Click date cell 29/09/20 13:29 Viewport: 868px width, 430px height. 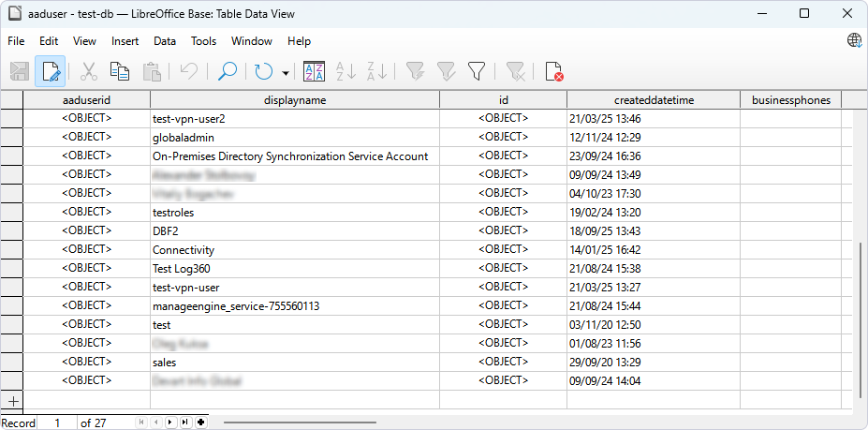pos(654,363)
